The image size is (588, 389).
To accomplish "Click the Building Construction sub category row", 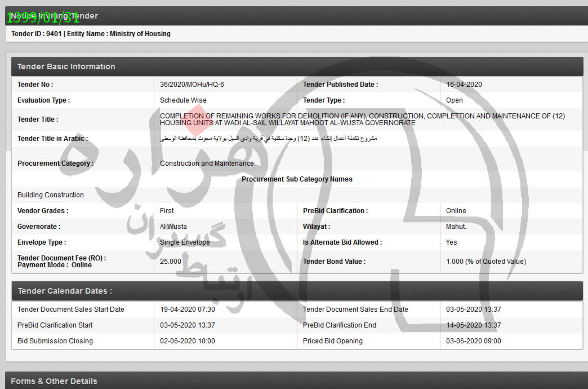I will (51, 195).
